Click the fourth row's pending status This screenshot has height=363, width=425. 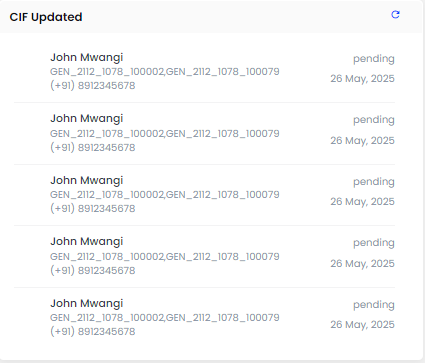(x=374, y=243)
